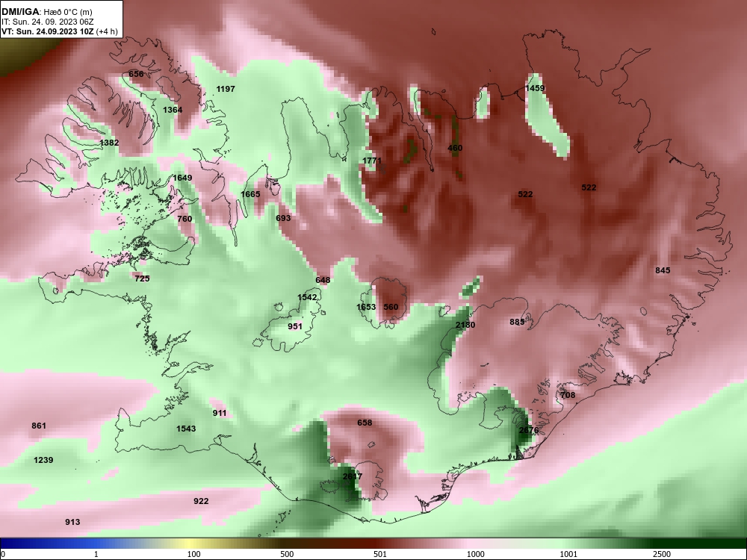Click the 2617 value in the south
This screenshot has height=560, width=747.
pyautogui.click(x=353, y=476)
